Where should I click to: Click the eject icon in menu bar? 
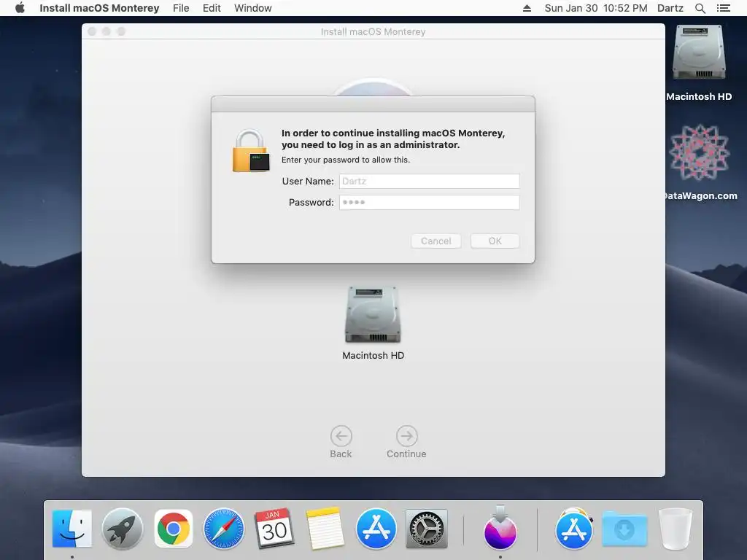click(527, 8)
